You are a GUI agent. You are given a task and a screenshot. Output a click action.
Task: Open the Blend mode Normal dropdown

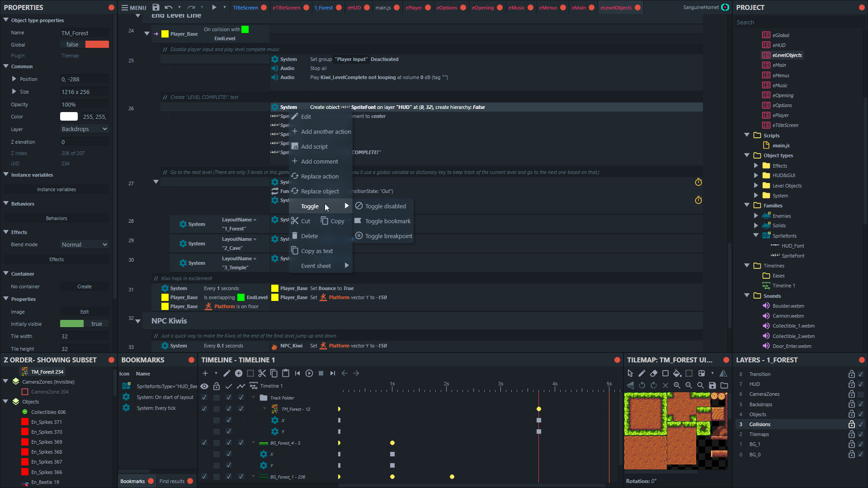(x=85, y=244)
